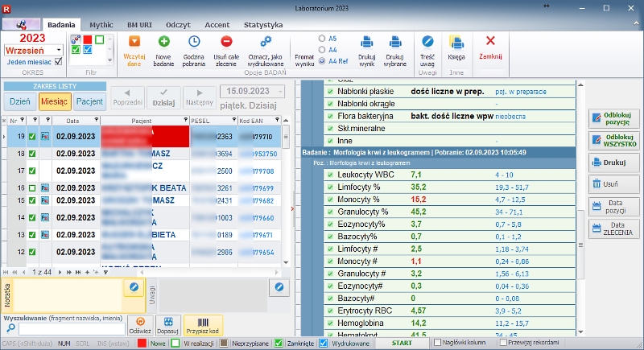Click the Odblokuj WSZYSTKO button
644x350 pixels.
pyautogui.click(x=614, y=140)
